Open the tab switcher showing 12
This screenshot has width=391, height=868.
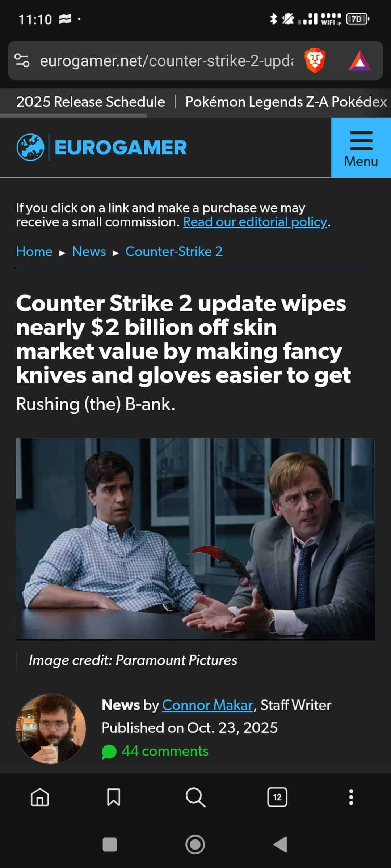tap(277, 797)
